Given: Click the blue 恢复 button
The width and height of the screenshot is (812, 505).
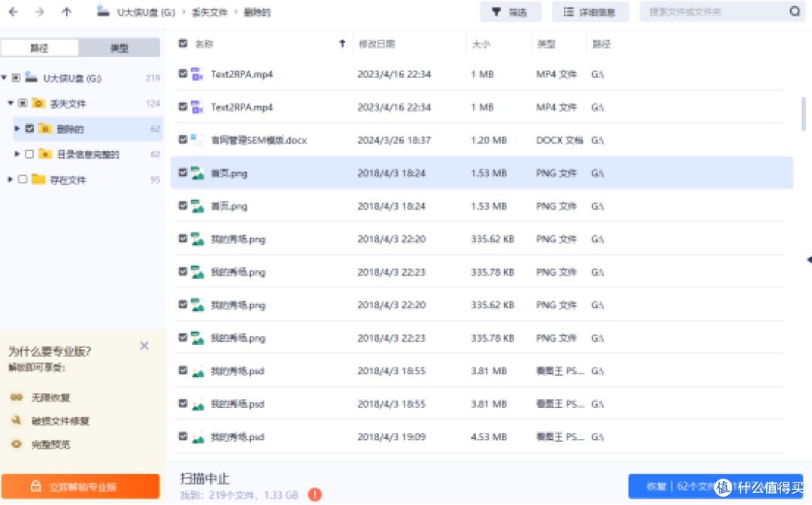Looking at the screenshot, I should click(x=715, y=486).
